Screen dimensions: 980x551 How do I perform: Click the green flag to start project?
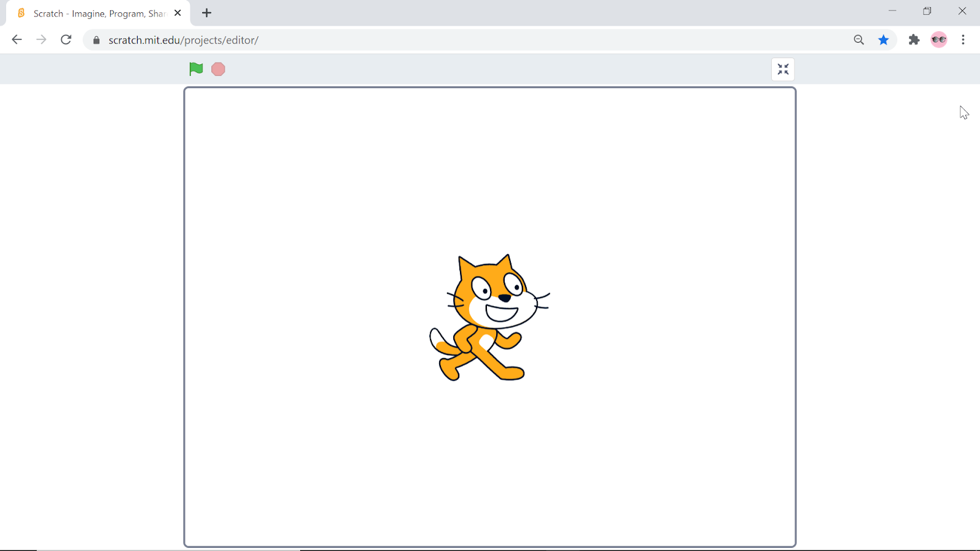click(196, 69)
